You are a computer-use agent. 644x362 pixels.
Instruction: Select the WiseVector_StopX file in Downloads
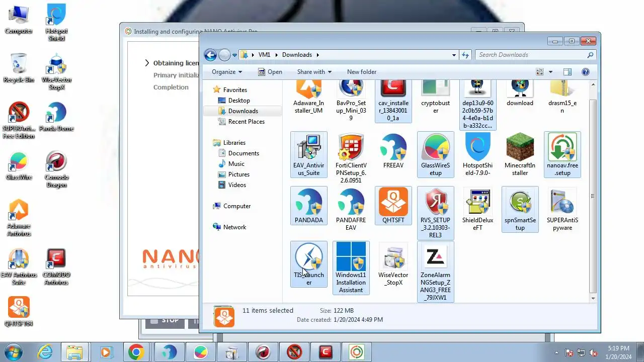[x=393, y=264]
